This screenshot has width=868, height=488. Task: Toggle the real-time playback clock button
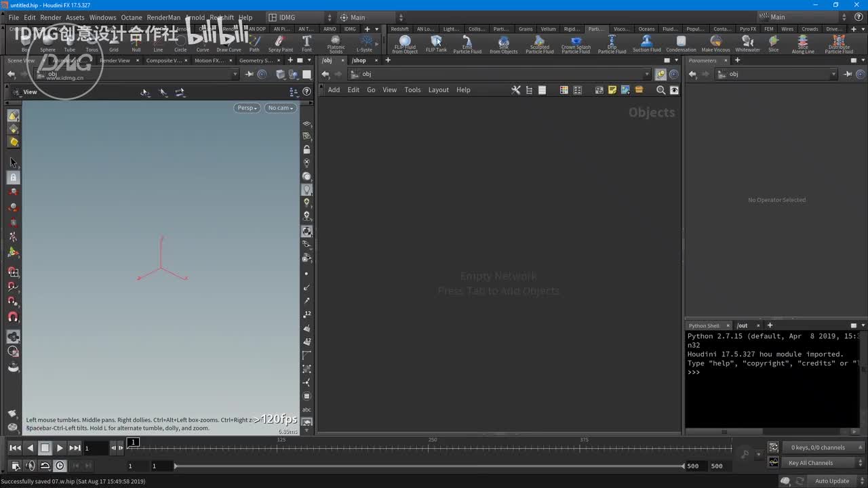coord(60,466)
